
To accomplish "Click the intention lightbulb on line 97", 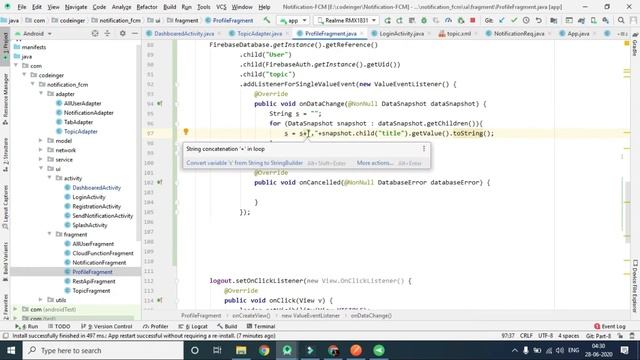I will 186,131.
